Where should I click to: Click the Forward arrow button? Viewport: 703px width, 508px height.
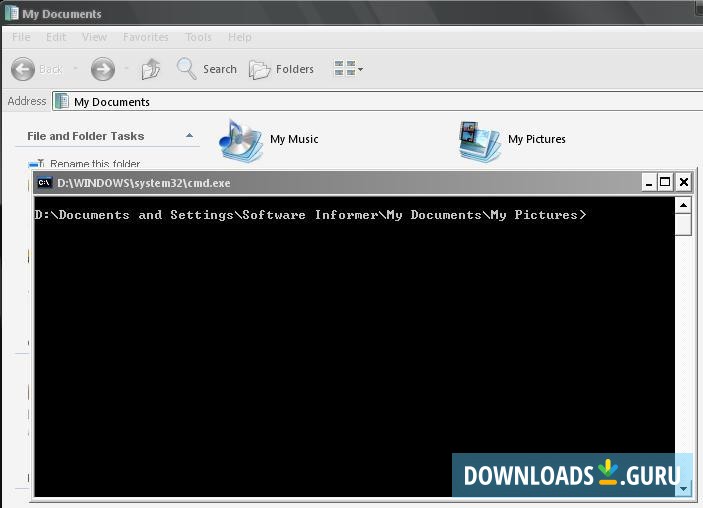(103, 69)
